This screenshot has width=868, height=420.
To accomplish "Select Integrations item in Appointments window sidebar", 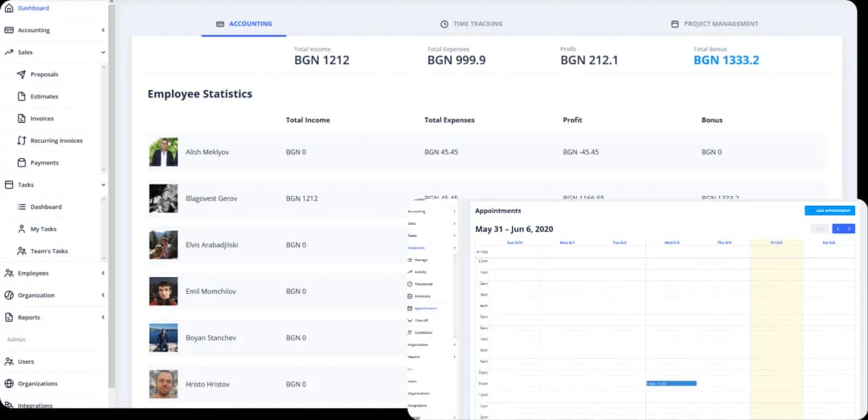I will pos(417,406).
